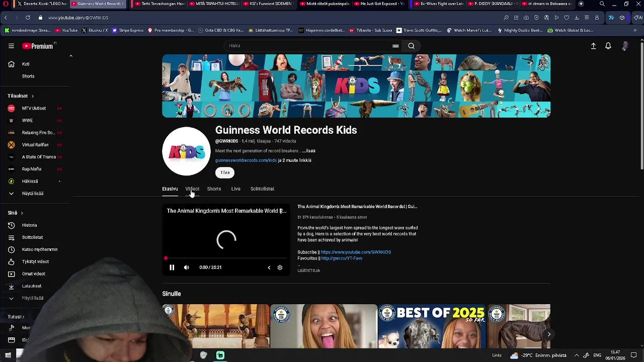Click the browser address bar URL
Screen dimensions: 644x362
[78, 18]
